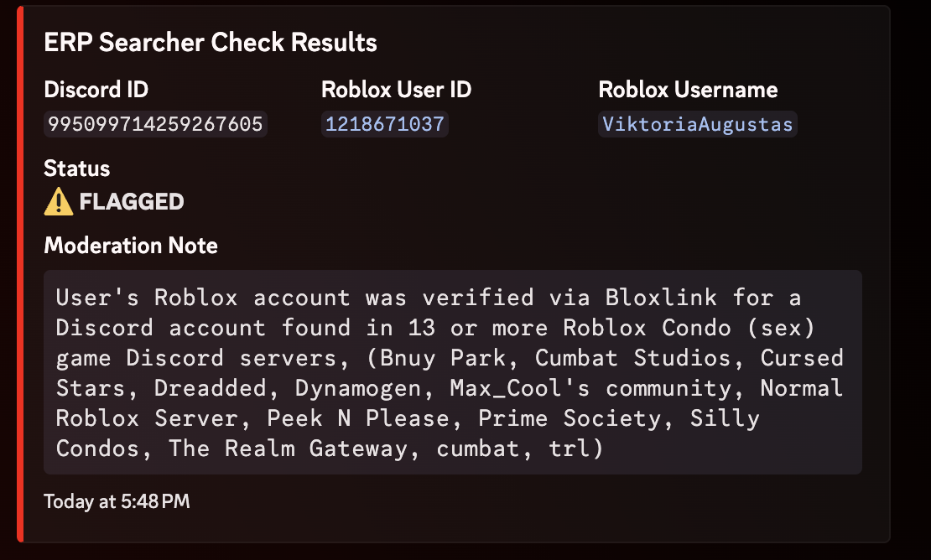
Task: Click the yellow warning triangle icon
Action: coord(59,201)
